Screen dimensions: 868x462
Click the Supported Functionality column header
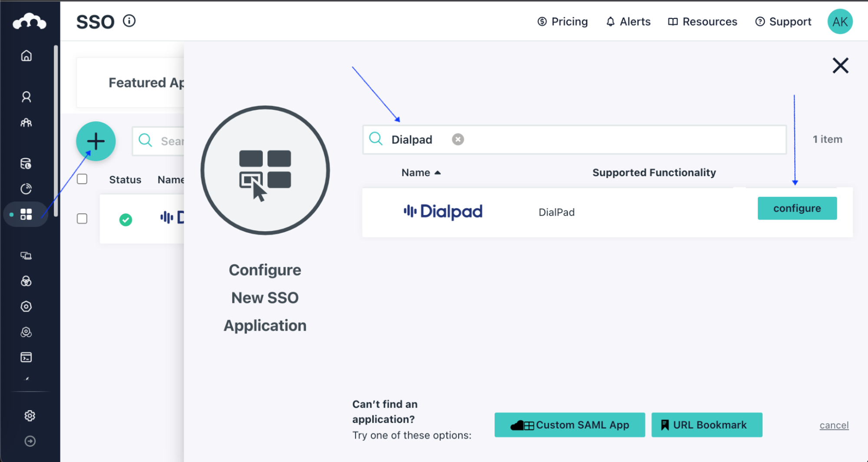[654, 173]
